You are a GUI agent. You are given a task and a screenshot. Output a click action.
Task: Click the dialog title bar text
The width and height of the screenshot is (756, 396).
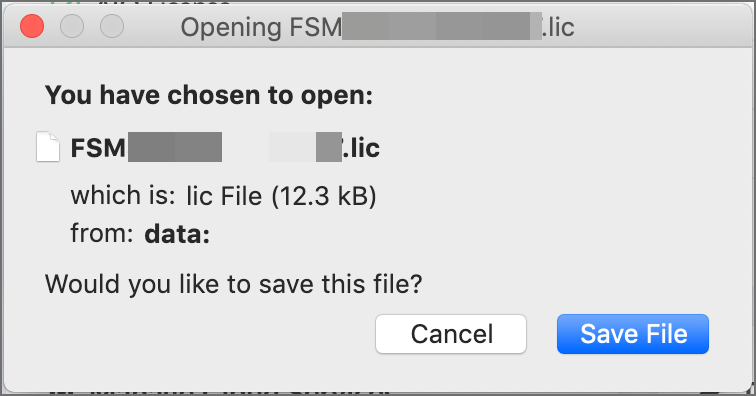(378, 27)
